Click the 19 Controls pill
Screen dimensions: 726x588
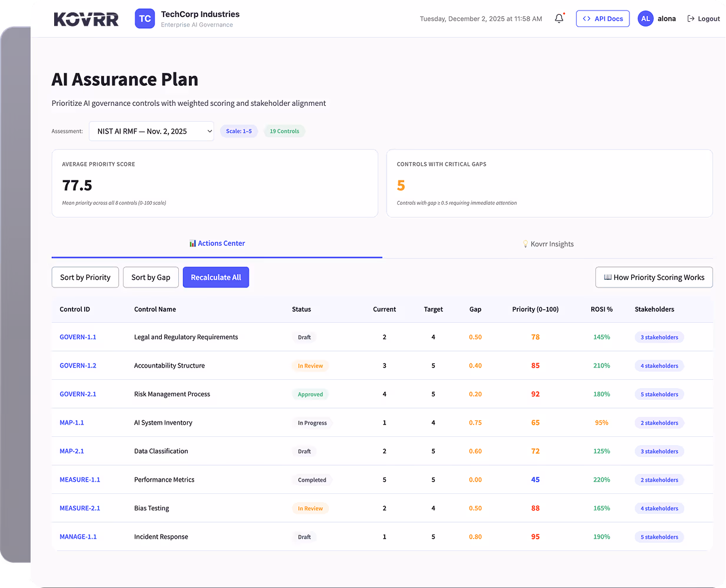point(284,131)
